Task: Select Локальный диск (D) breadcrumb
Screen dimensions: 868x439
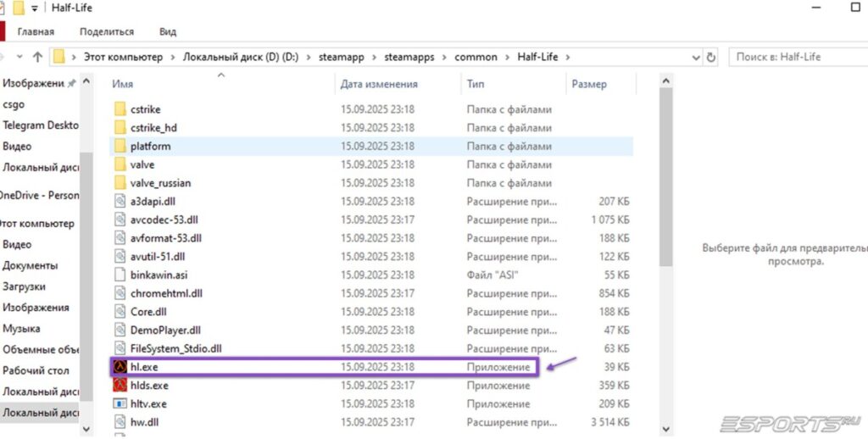Action: tap(241, 57)
